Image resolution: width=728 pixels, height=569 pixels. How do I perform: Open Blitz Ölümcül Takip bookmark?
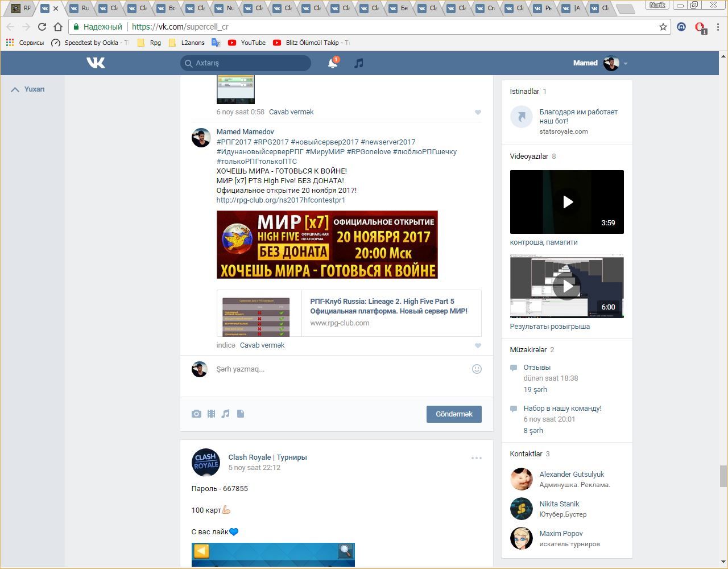311,43
